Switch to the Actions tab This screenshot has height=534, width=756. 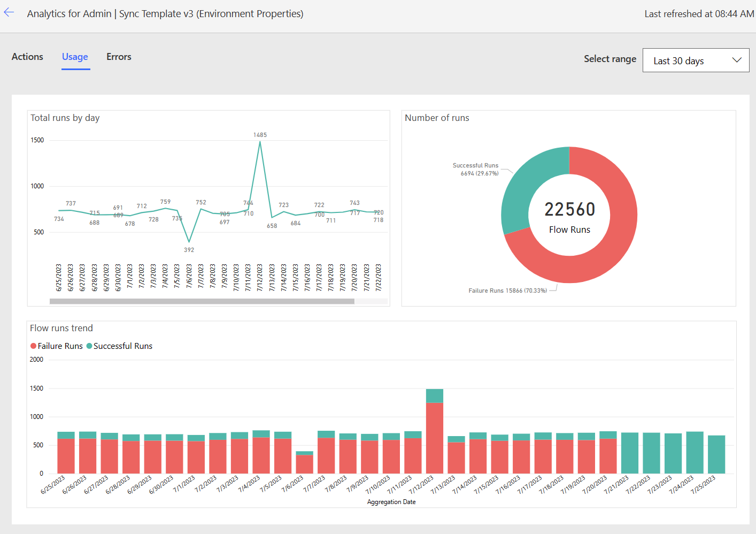point(27,57)
